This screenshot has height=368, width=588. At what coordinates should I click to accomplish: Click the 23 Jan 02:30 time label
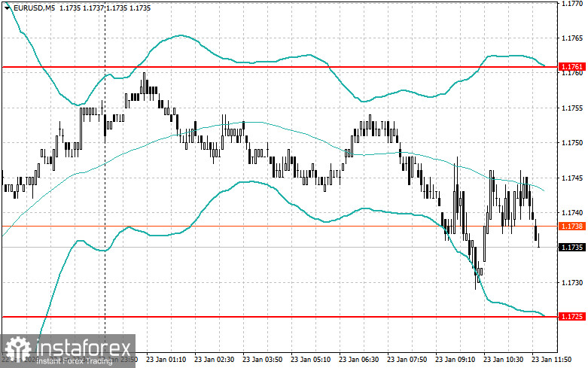pyautogui.click(x=214, y=360)
